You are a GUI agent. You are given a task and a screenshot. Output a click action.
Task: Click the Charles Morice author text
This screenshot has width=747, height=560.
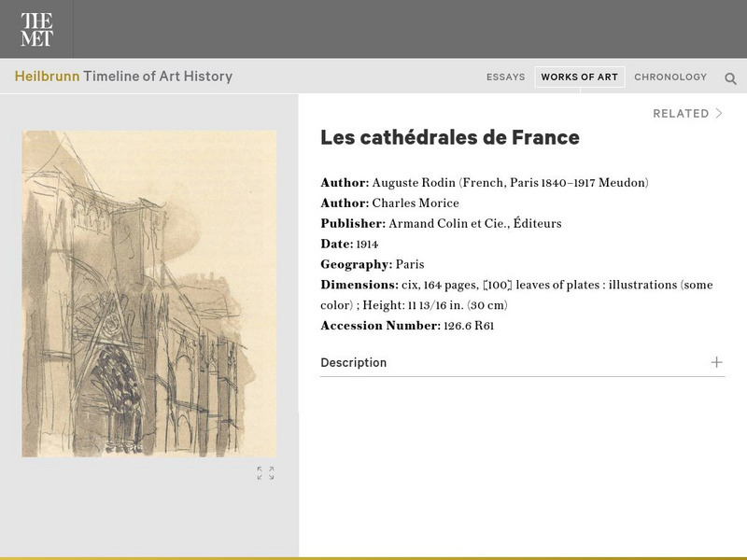[416, 203]
